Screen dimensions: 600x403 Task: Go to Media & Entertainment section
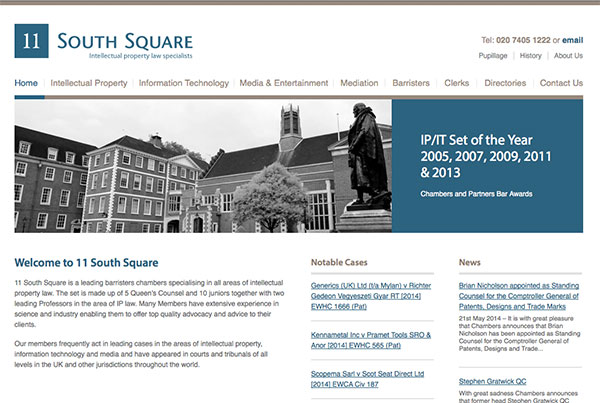click(x=284, y=83)
